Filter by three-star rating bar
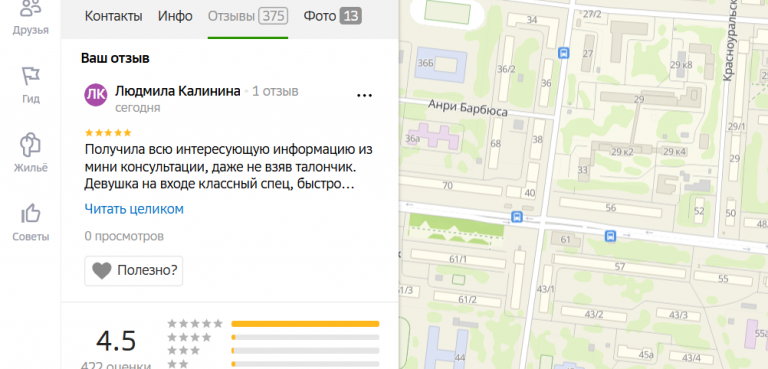The height and width of the screenshot is (369, 768). click(x=305, y=350)
